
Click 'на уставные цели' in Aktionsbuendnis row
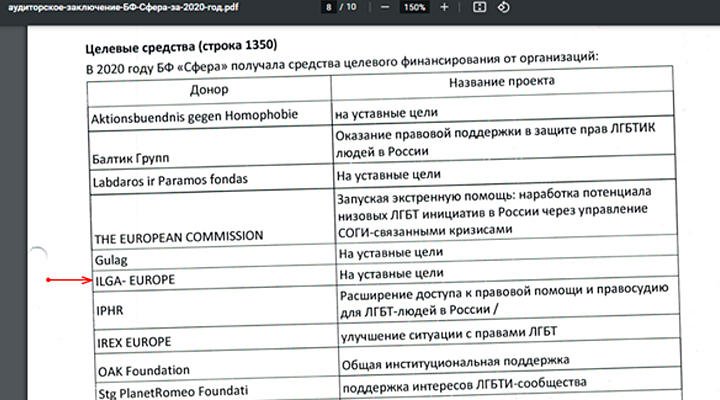(x=386, y=113)
